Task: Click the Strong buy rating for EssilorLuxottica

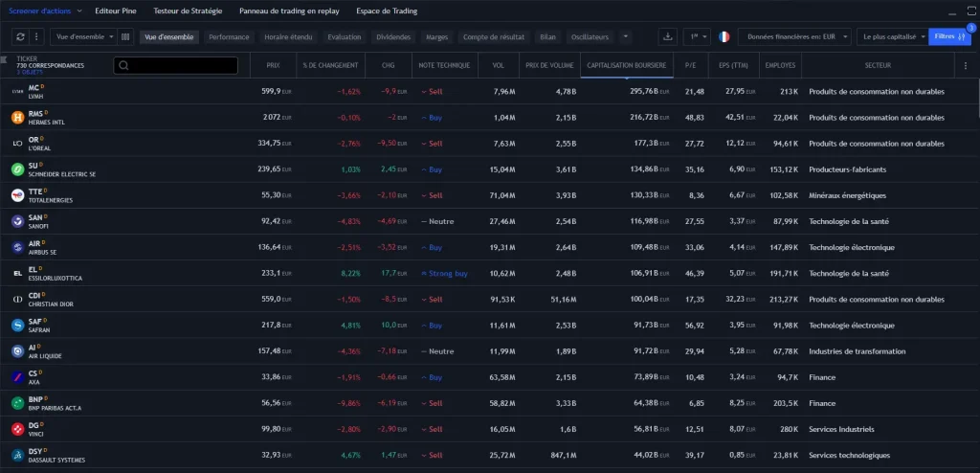Action: [x=444, y=274]
